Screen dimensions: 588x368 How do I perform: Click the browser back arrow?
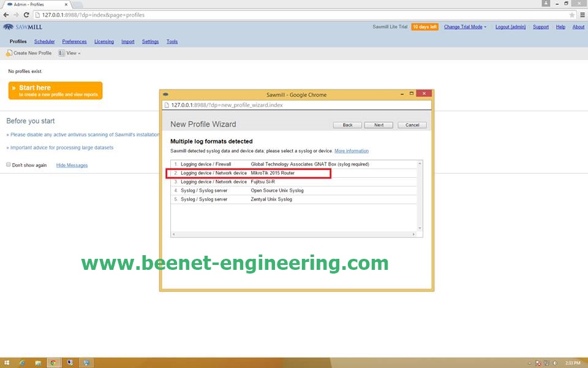[x=6, y=15]
